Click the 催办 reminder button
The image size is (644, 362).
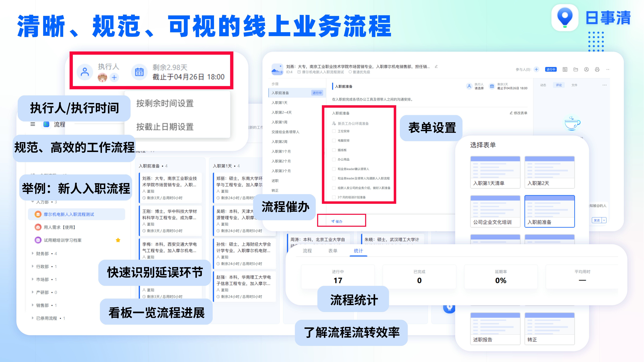(337, 221)
